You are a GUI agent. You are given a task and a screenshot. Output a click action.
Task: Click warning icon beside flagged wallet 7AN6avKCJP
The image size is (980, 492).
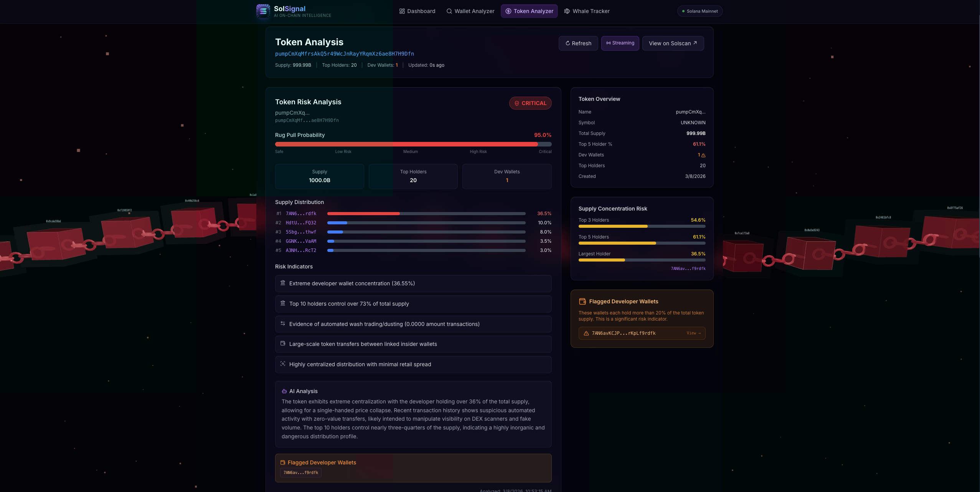pos(586,333)
